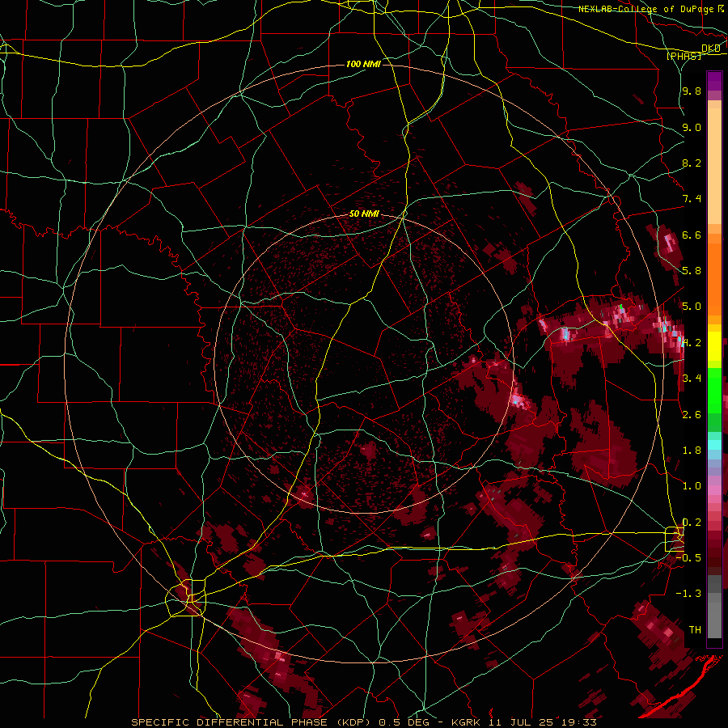Click the 5.8 value on color scale
Image resolution: width=728 pixels, height=728 pixels.
point(692,271)
